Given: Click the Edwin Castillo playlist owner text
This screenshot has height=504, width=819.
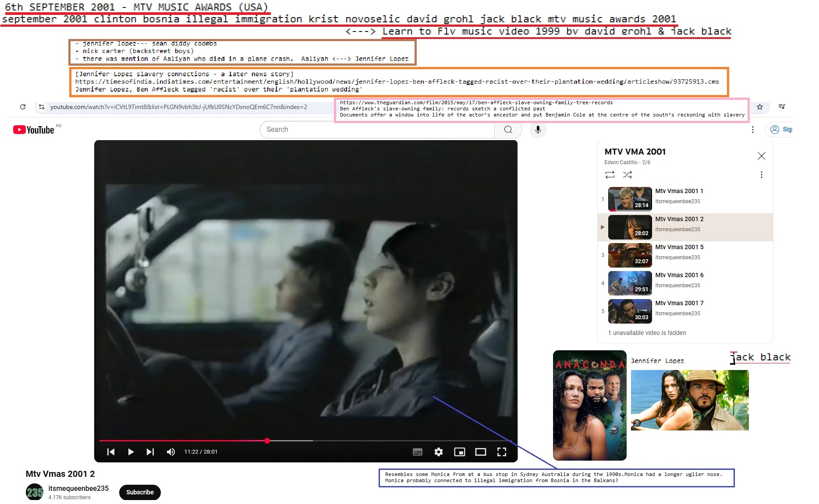Looking at the screenshot, I should pyautogui.click(x=621, y=162).
